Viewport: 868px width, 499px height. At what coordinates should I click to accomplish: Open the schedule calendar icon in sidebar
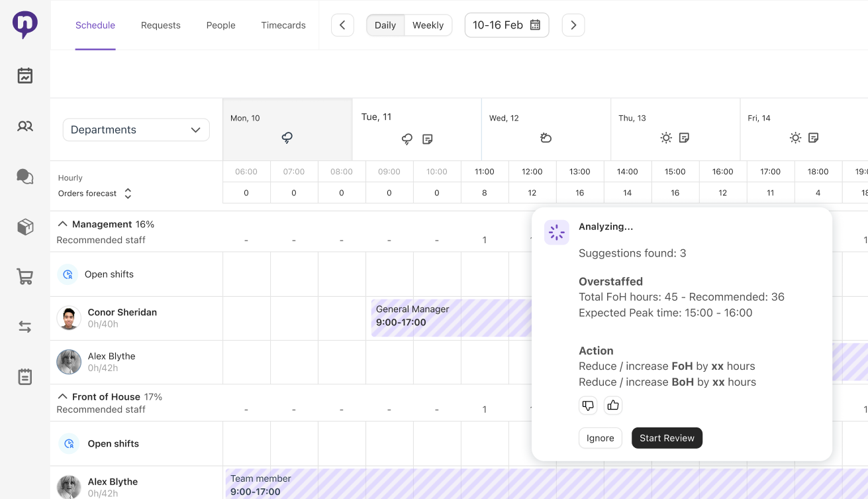[x=25, y=76]
